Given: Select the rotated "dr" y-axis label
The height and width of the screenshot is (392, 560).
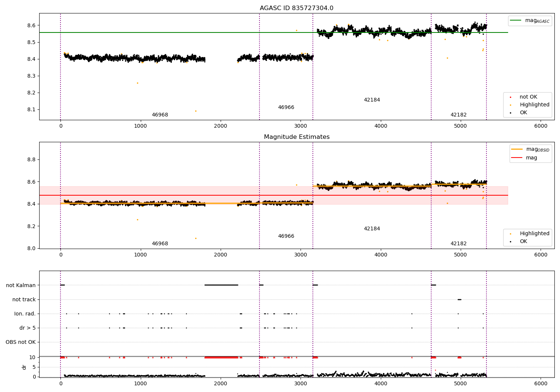Looking at the screenshot, I should pyautogui.click(x=24, y=367).
